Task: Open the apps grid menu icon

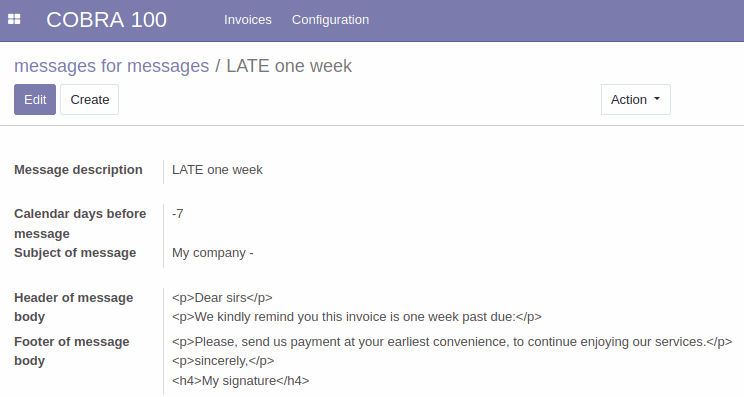Action: (14, 19)
